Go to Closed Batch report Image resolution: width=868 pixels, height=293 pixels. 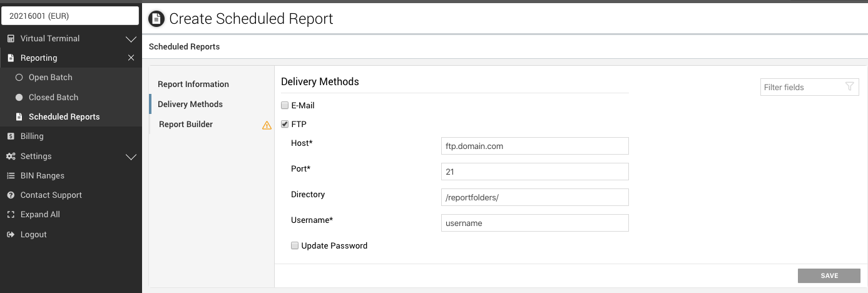pos(53,98)
